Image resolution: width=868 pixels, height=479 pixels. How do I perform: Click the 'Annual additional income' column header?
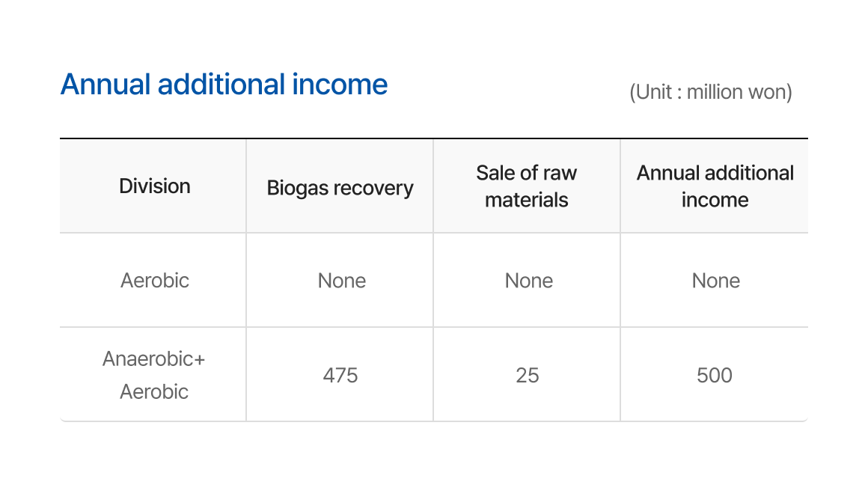(x=715, y=186)
